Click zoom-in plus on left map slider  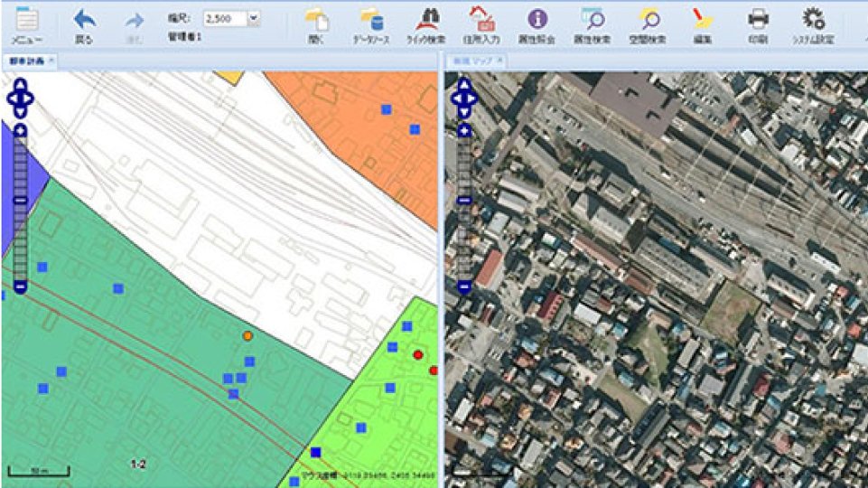pyautogui.click(x=20, y=131)
